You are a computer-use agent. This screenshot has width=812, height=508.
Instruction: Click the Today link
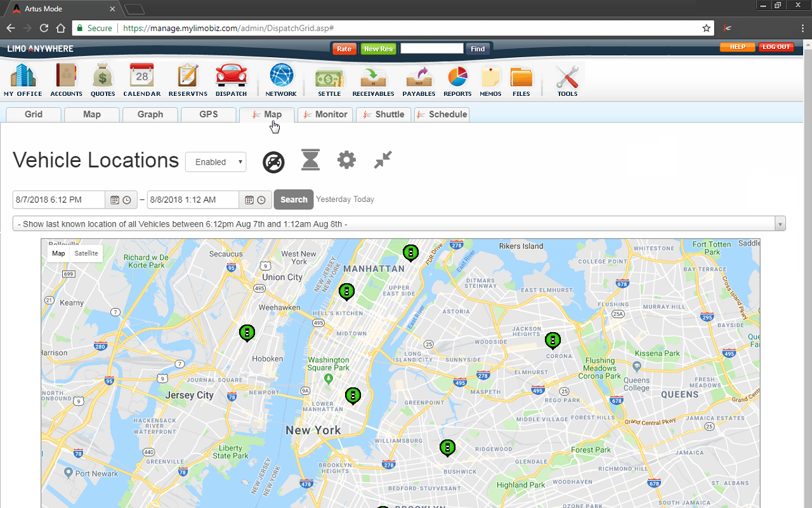pos(364,199)
